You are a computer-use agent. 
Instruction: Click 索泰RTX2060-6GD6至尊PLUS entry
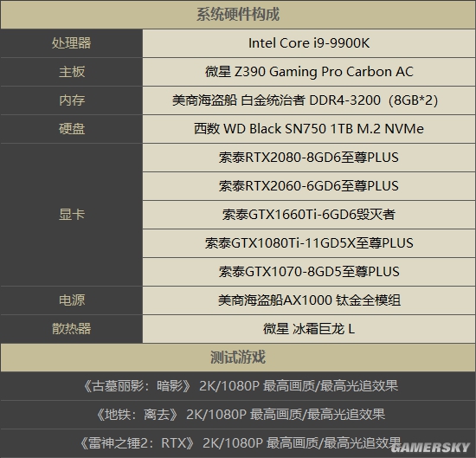click(x=309, y=186)
